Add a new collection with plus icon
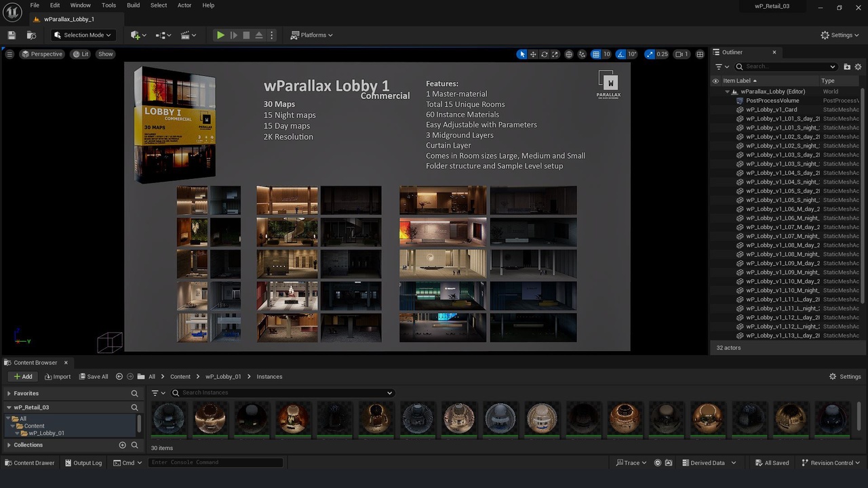868x488 pixels. [123, 445]
